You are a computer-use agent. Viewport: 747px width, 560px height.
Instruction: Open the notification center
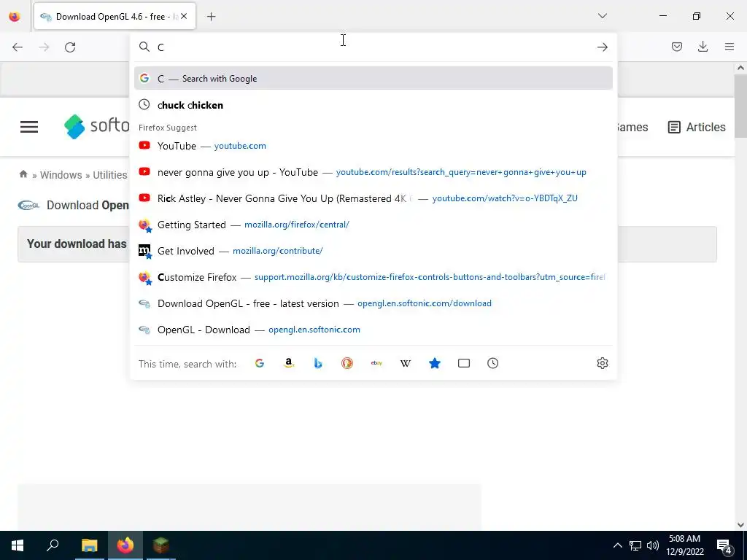pos(724,546)
